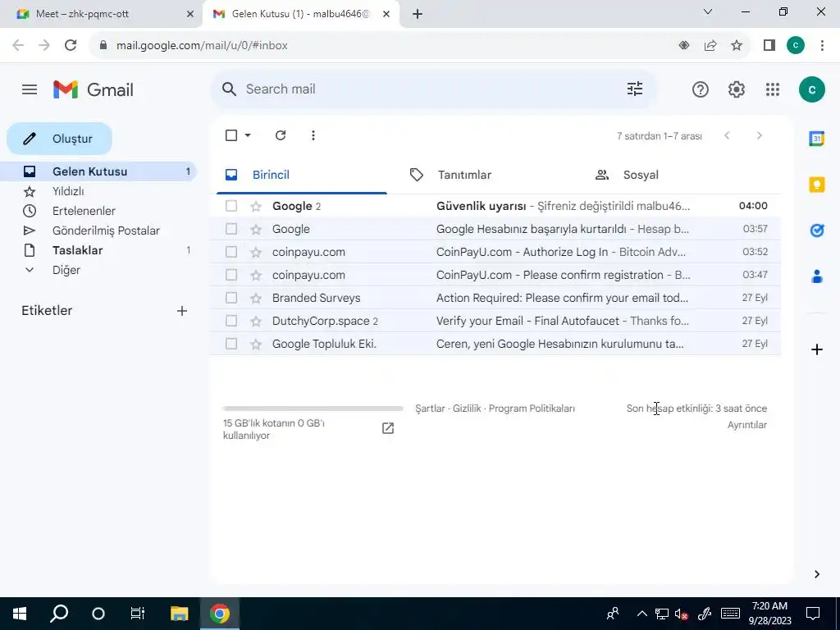Image resolution: width=840 pixels, height=630 pixels.
Task: Open Gizlilik link
Action: [x=467, y=409]
